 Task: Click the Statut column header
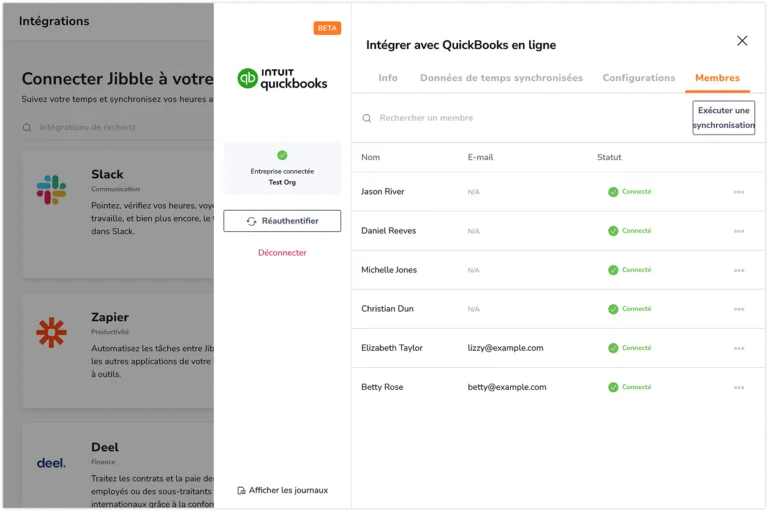(609, 157)
